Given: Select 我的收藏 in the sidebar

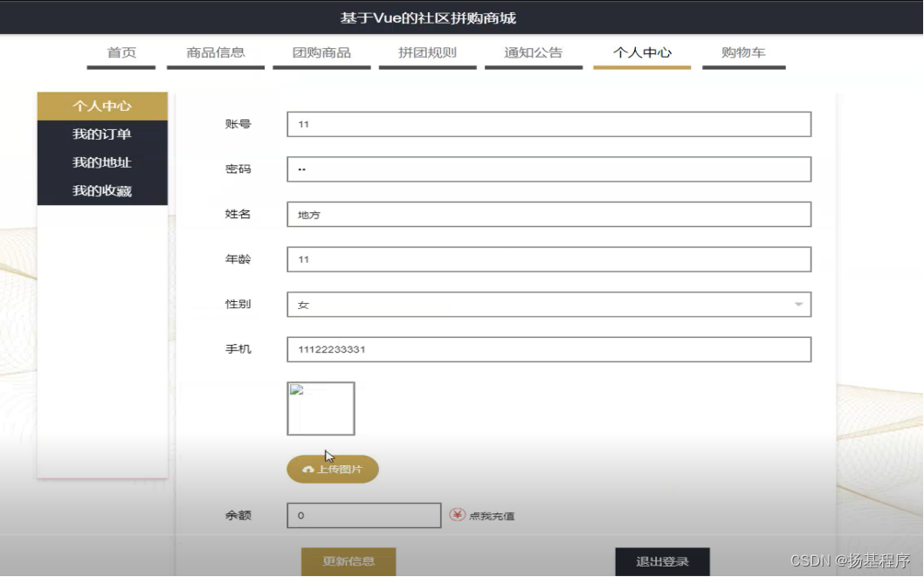Looking at the screenshot, I should click(x=102, y=190).
